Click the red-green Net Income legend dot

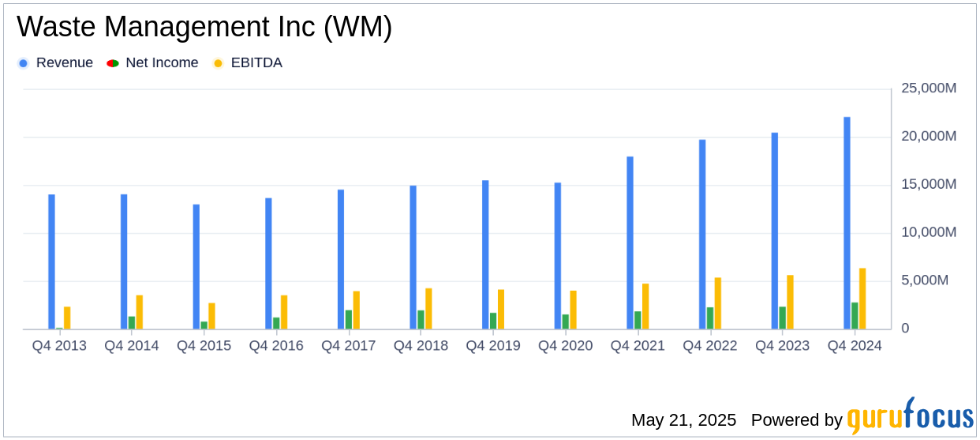[112, 63]
